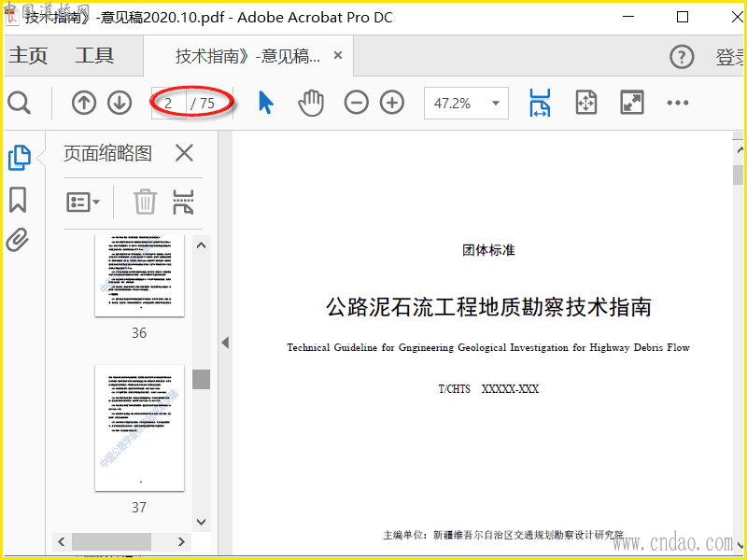Close the 技术指南》-意见稿 document tab
747x560 pixels.
(x=338, y=56)
